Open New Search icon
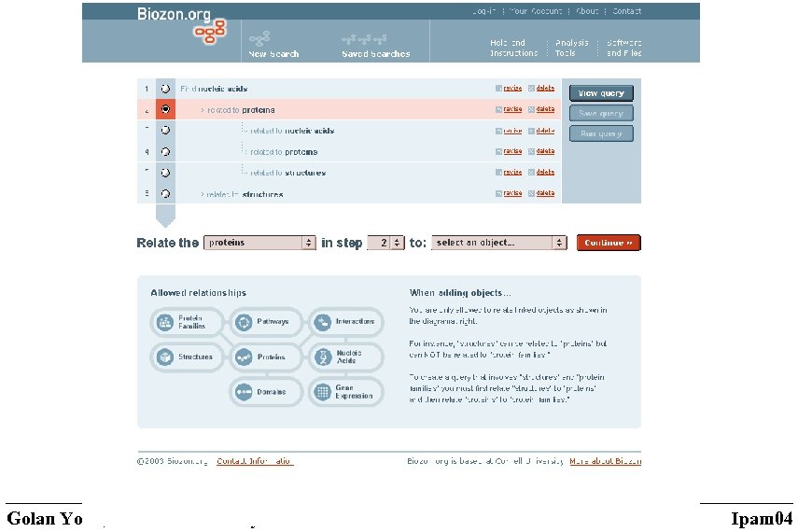 coord(259,38)
